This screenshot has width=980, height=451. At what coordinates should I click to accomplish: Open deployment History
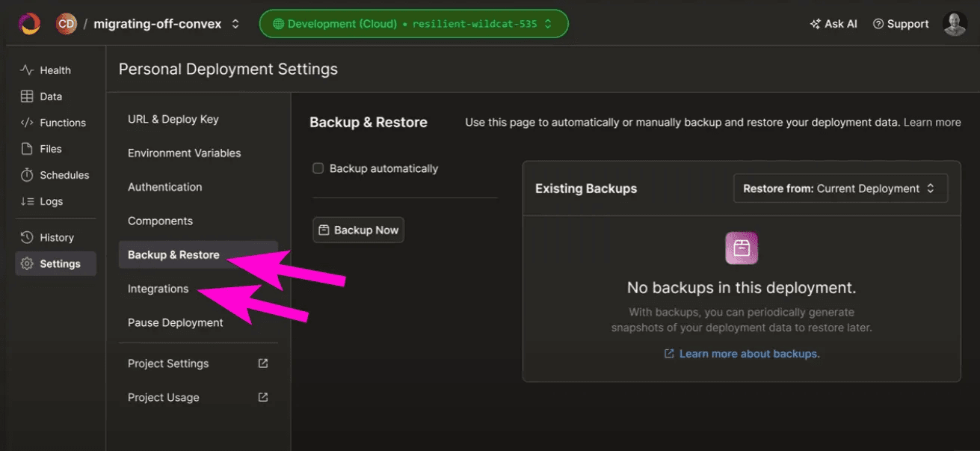pos(56,237)
